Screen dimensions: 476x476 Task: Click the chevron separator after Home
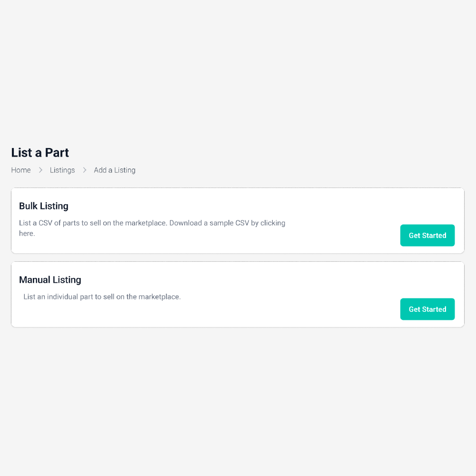(x=40, y=170)
